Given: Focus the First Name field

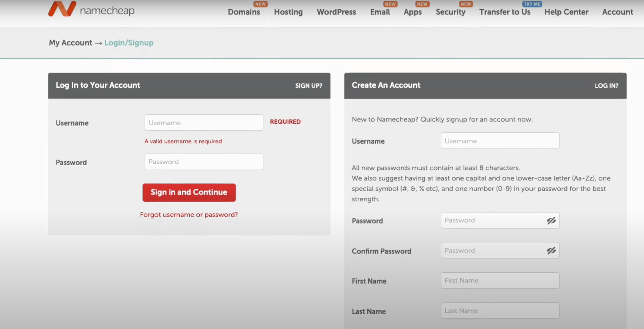Looking at the screenshot, I should click(x=500, y=281).
